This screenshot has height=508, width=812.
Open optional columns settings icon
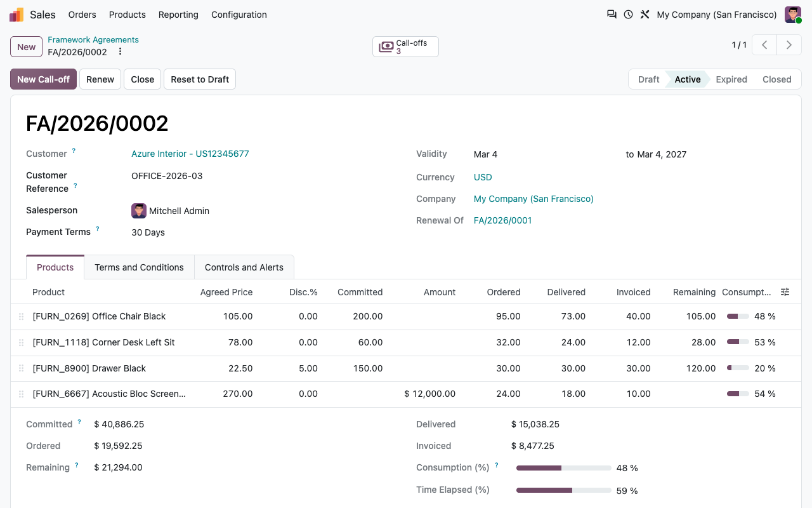[x=785, y=292]
